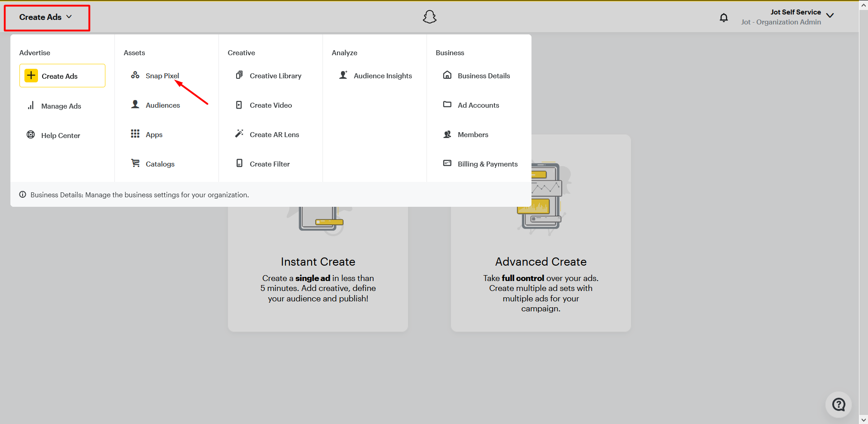Click the Snapchat ghost logo
The height and width of the screenshot is (424, 868).
(429, 17)
